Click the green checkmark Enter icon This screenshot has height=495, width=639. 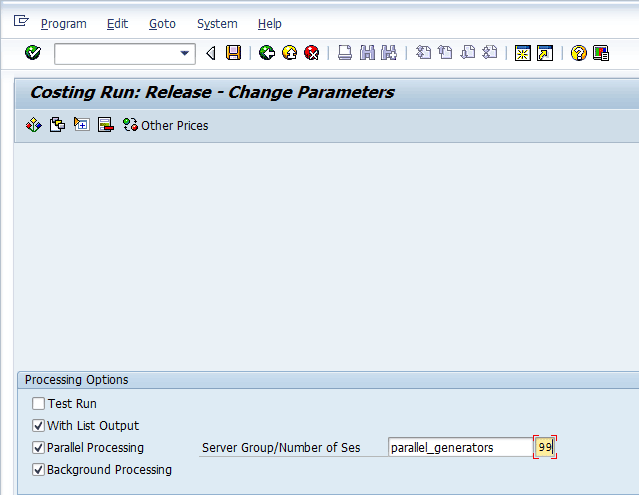click(33, 53)
